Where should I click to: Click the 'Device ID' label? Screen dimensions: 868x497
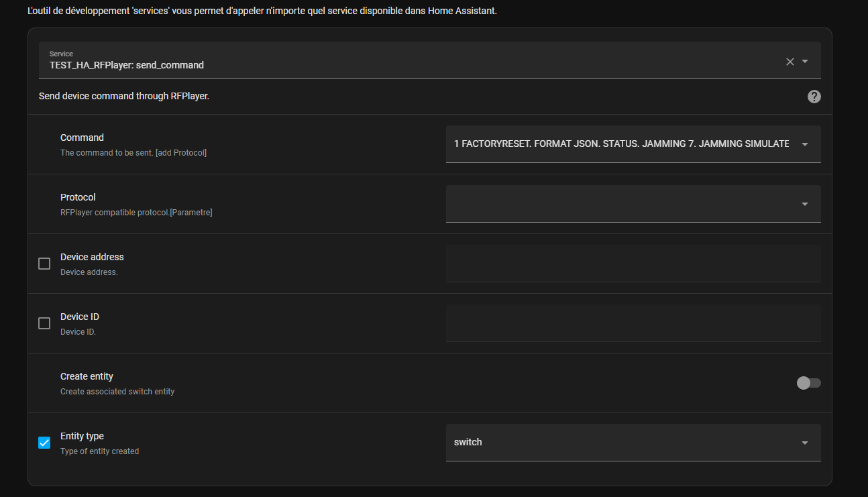(80, 317)
